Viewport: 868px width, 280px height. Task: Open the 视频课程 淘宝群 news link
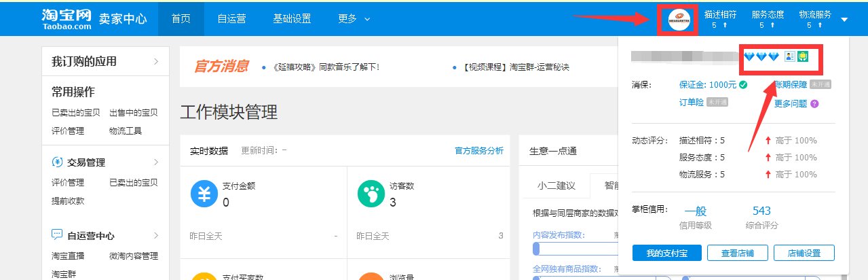(x=516, y=67)
